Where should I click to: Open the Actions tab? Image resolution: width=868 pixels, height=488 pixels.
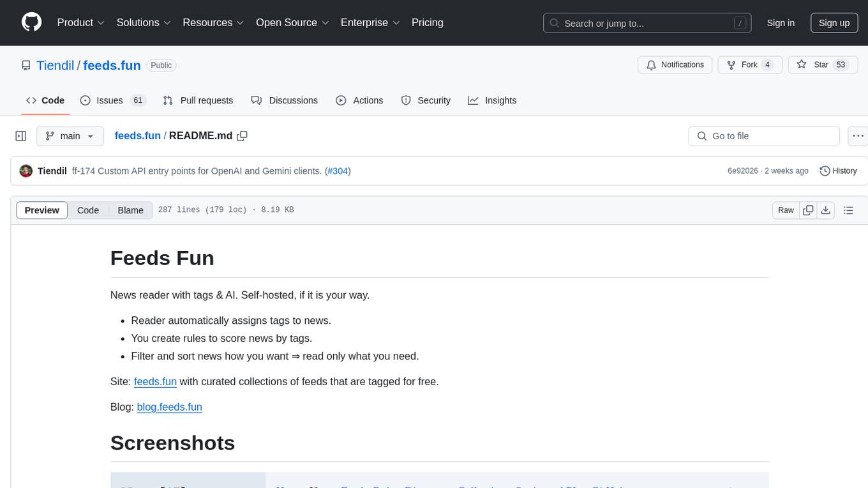[x=359, y=100]
